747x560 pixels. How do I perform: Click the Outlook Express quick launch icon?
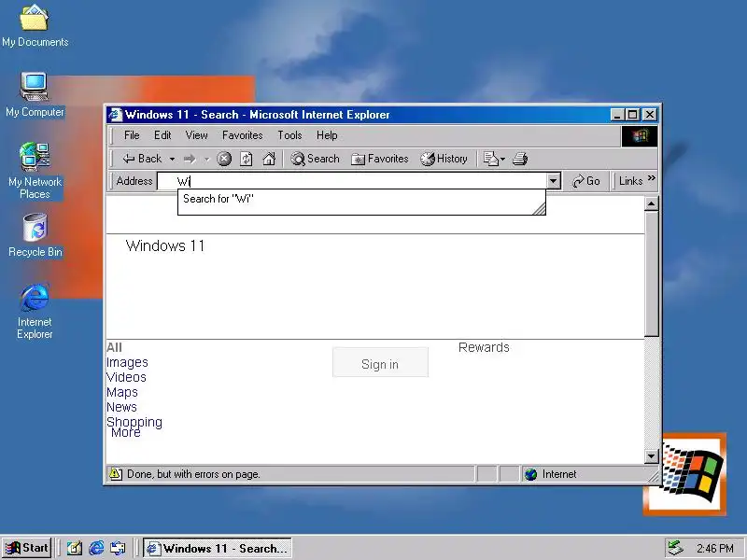(118, 548)
